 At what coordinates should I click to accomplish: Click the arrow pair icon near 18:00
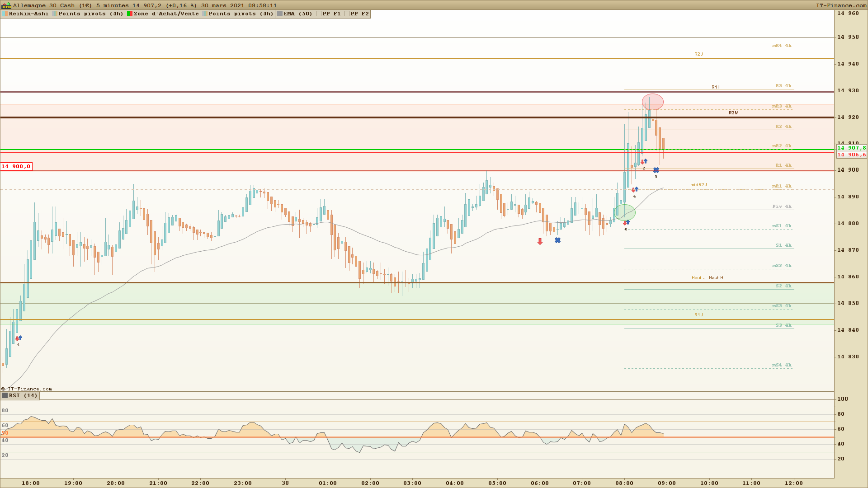pyautogui.click(x=19, y=338)
